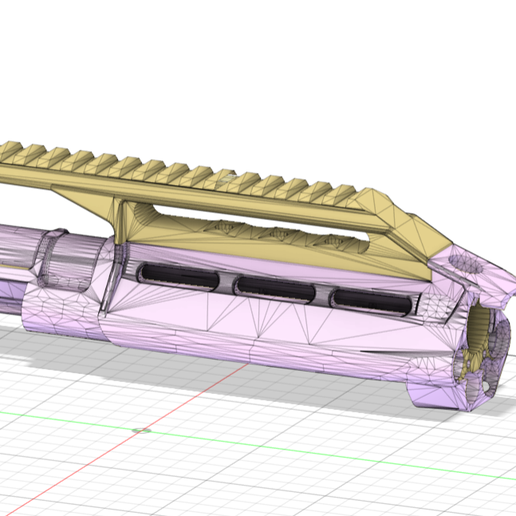Click the origin point on the grid
The width and height of the screenshot is (516, 516).
(x=141, y=431)
